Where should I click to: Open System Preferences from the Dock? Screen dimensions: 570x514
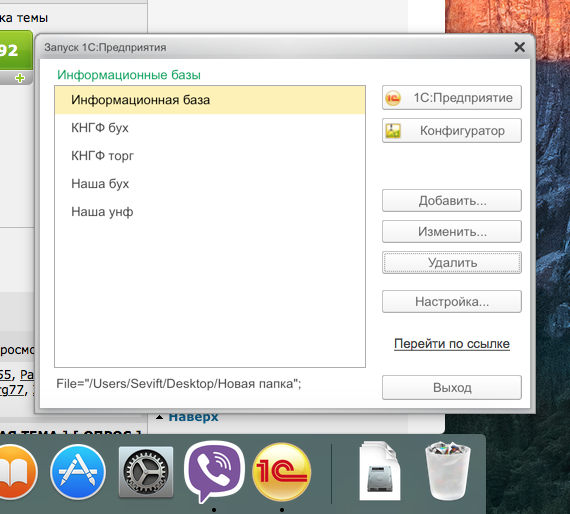[x=146, y=472]
